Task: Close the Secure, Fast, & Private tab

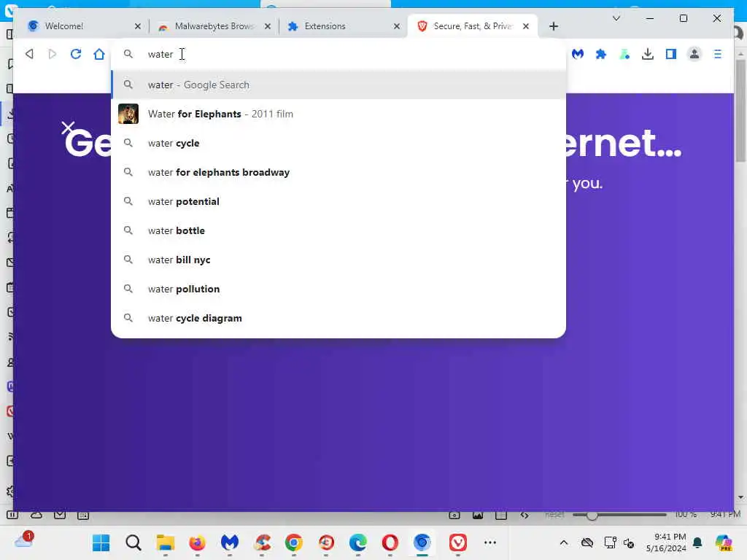Action: click(526, 26)
